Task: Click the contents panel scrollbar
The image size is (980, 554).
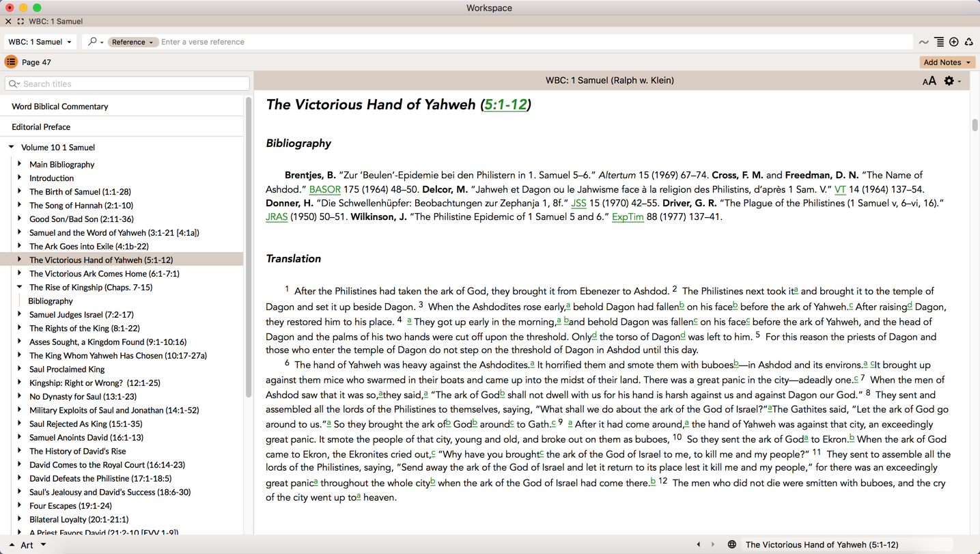Action: [249, 247]
